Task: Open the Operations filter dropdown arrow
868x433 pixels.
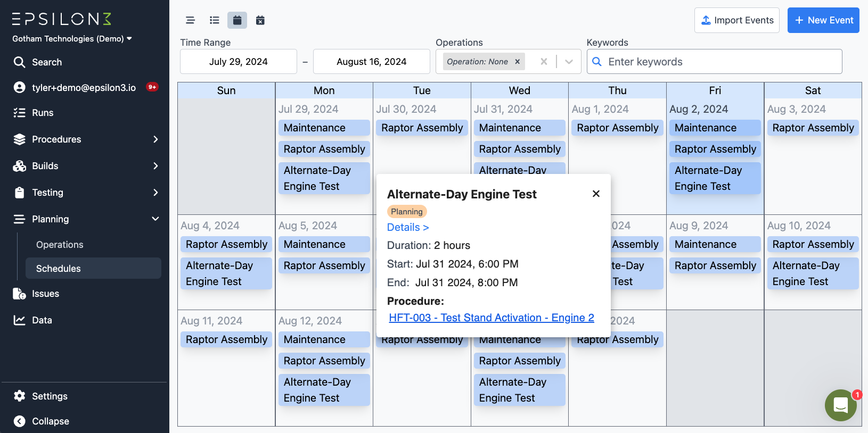Action: click(569, 62)
